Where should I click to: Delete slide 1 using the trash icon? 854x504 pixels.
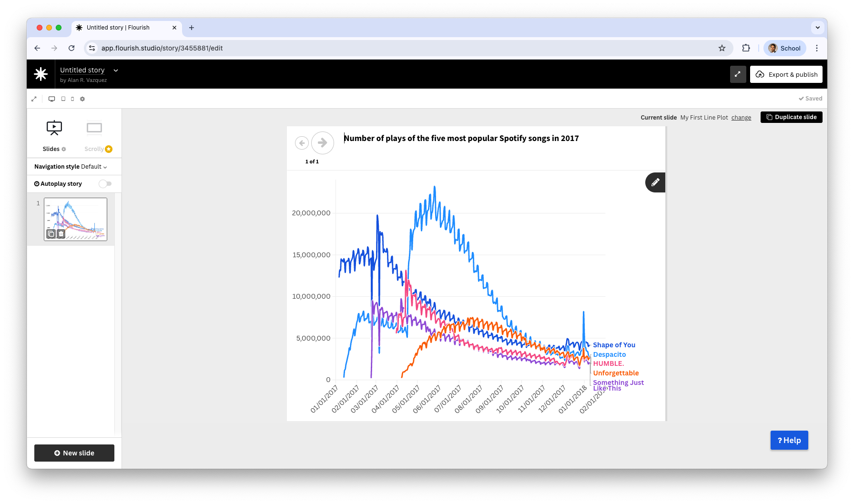click(x=61, y=234)
